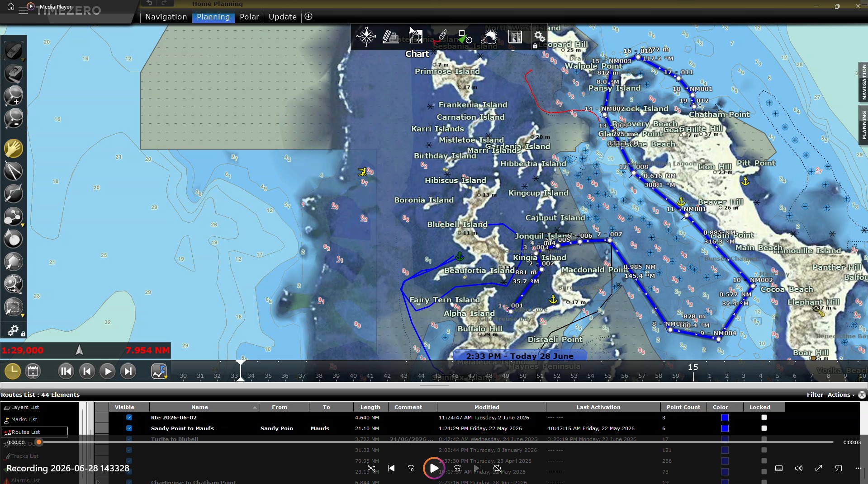Switch to the Planning workspace tab
Screen dimensions: 868x484
(x=213, y=17)
